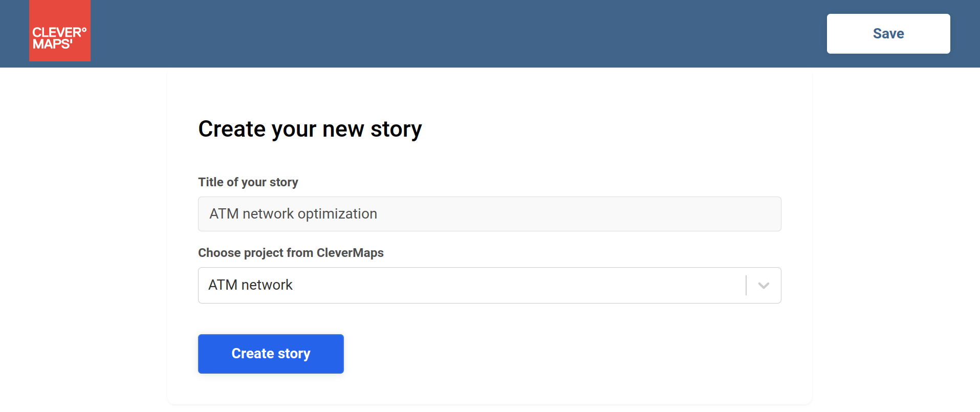Click the CleverMaps logo
This screenshot has height=412, width=980.
(60, 31)
